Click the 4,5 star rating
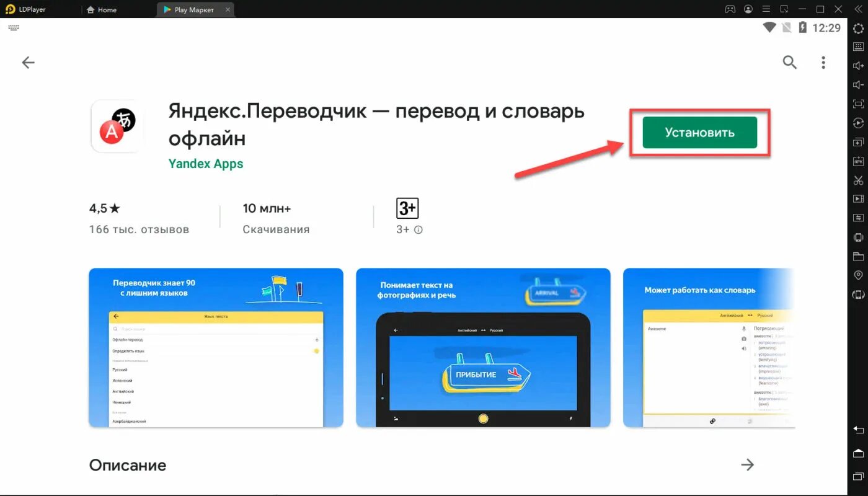This screenshot has height=496, width=868. click(105, 208)
